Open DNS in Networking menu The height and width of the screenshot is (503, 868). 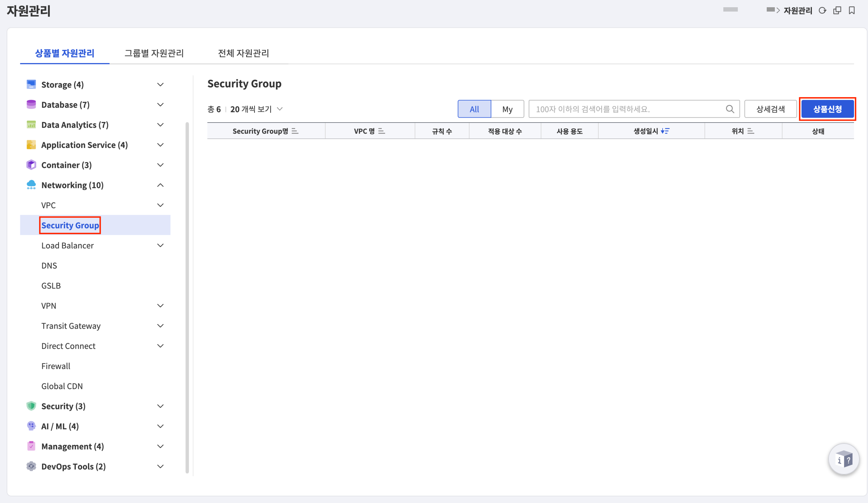click(x=49, y=265)
